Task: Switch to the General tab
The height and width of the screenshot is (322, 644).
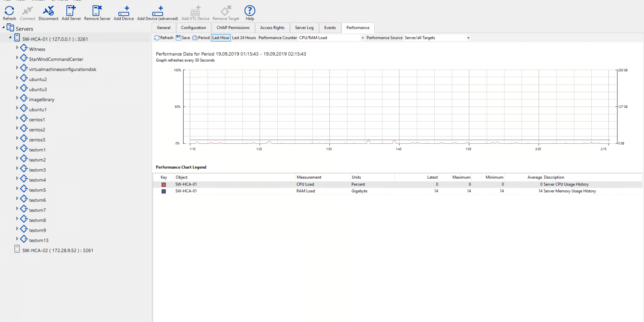Action: pyautogui.click(x=163, y=28)
